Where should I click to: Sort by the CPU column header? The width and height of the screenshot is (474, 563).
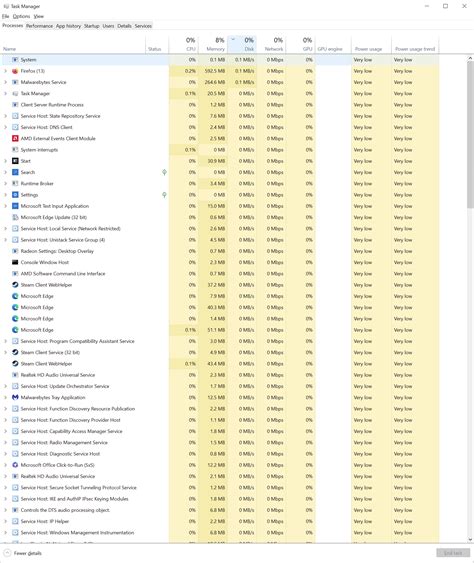pos(183,44)
